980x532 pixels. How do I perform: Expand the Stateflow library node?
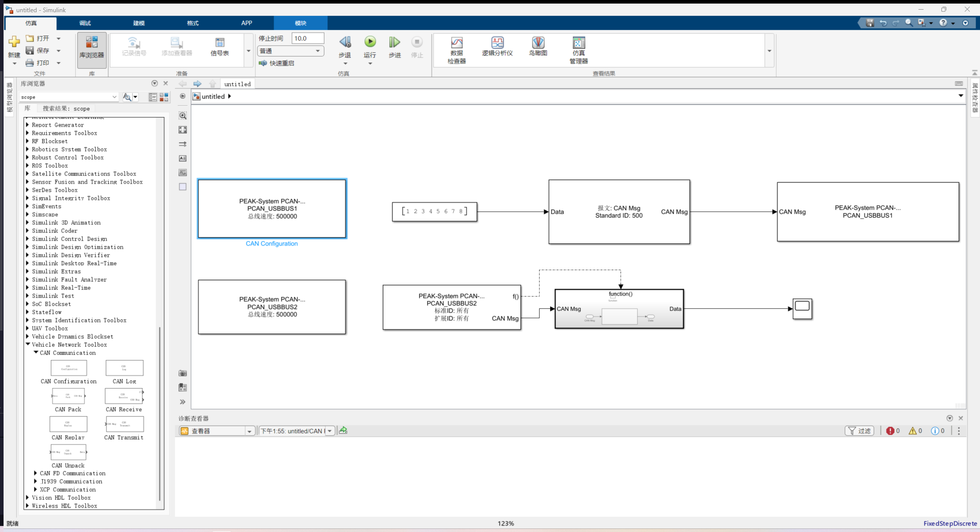27,312
